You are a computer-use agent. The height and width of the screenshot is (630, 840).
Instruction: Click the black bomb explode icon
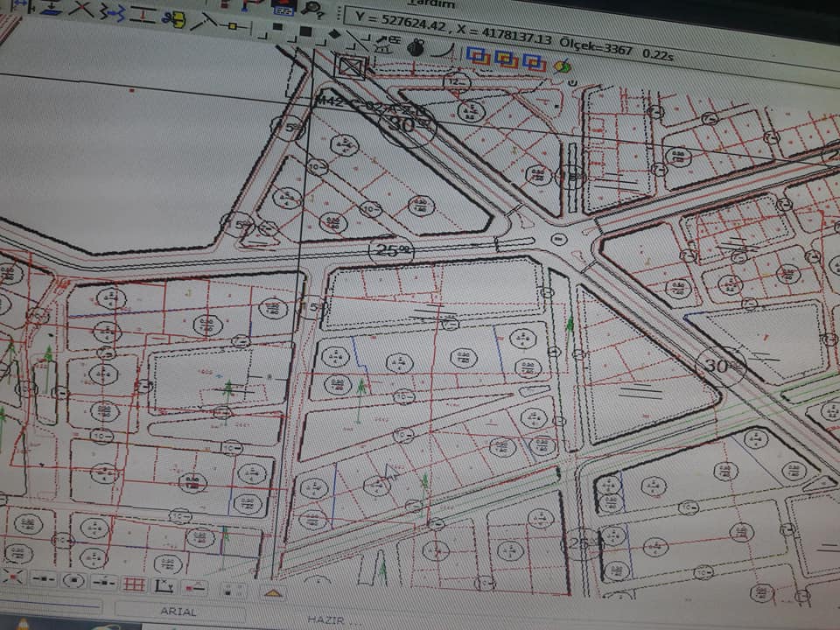click(x=416, y=47)
